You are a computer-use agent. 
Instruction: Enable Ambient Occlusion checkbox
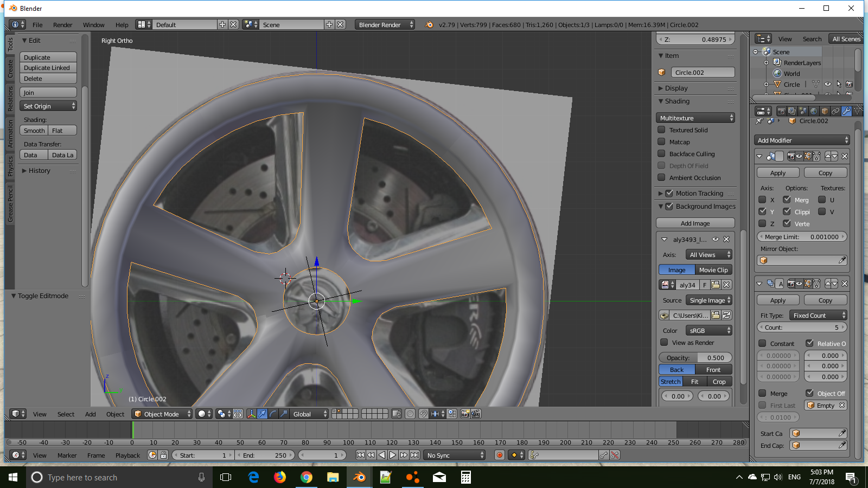click(661, 177)
